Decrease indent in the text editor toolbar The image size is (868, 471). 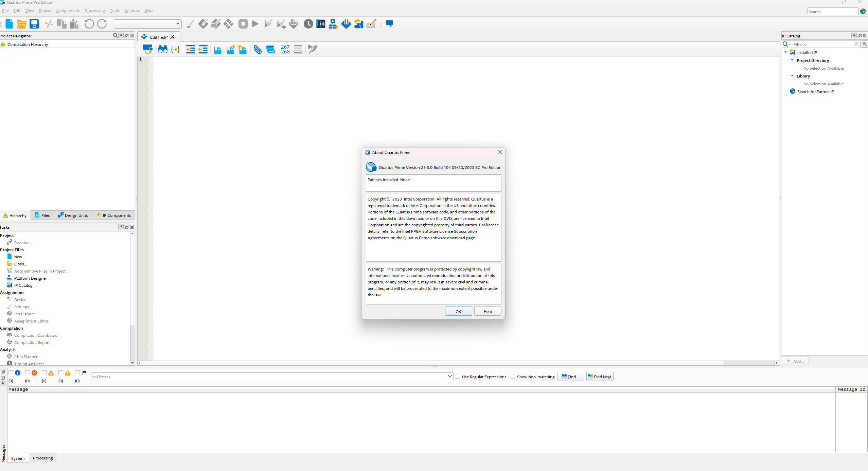pos(203,49)
